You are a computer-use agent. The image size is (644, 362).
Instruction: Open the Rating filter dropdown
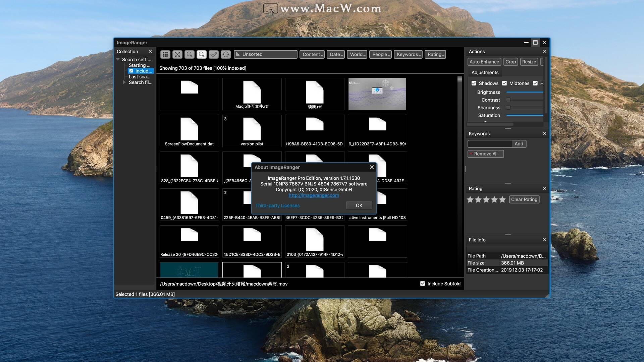435,54
